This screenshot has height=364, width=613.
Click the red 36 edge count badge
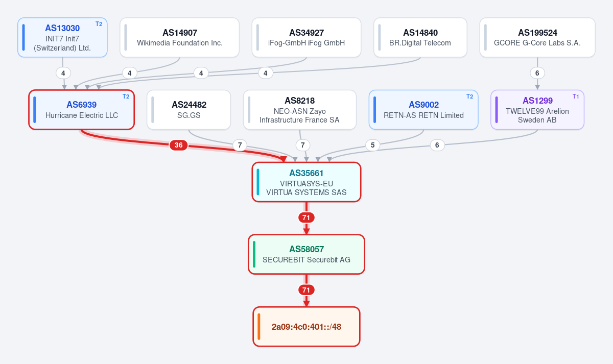click(x=179, y=145)
